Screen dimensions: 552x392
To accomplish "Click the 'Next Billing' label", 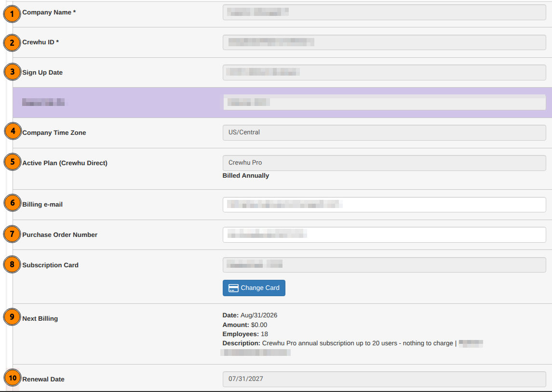I will click(x=40, y=318).
